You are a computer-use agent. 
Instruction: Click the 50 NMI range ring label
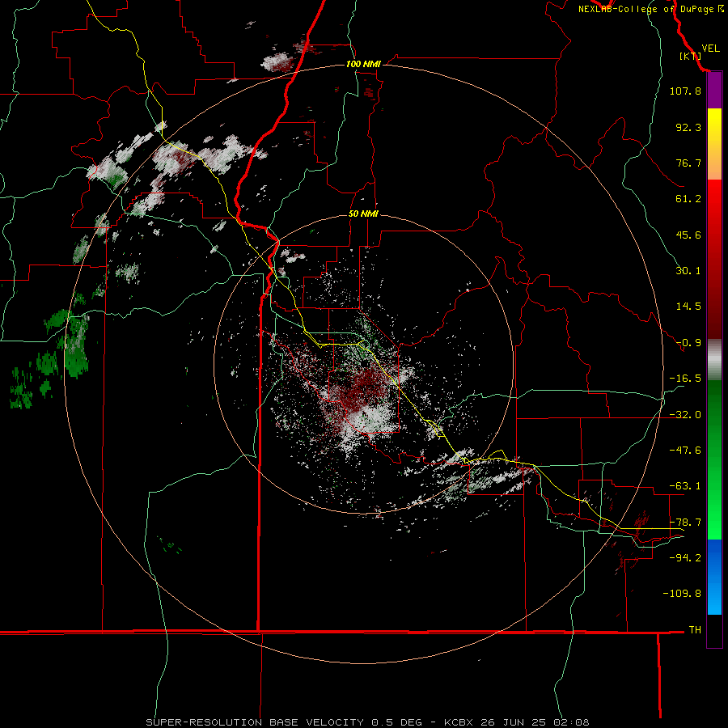coord(363,214)
